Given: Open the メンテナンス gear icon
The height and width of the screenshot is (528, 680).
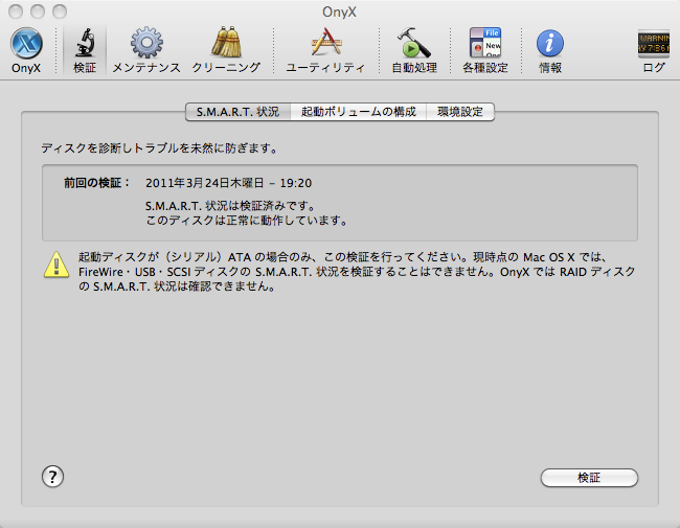Looking at the screenshot, I should point(147,50).
